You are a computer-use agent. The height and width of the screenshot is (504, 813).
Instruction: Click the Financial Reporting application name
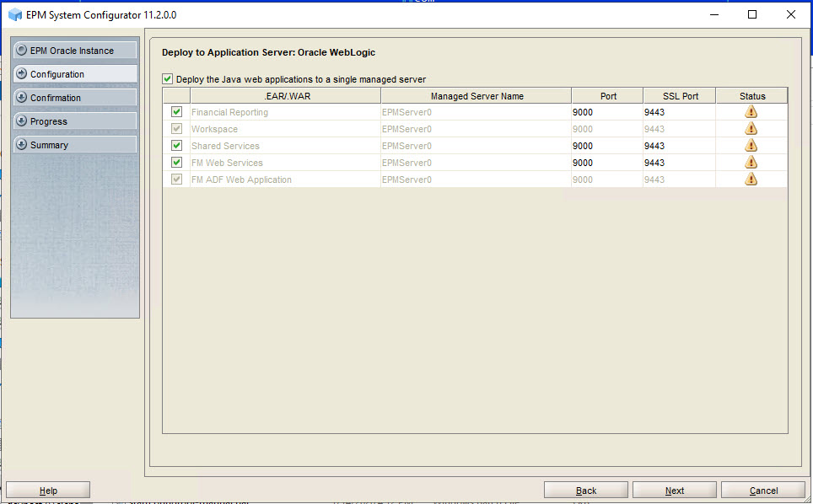[x=229, y=112]
